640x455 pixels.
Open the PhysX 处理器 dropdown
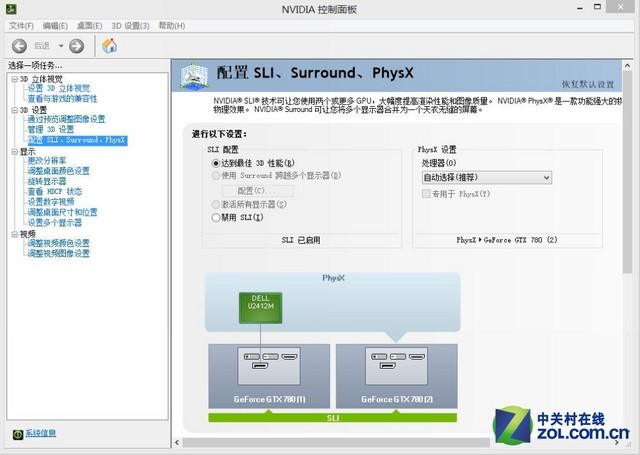pyautogui.click(x=487, y=178)
